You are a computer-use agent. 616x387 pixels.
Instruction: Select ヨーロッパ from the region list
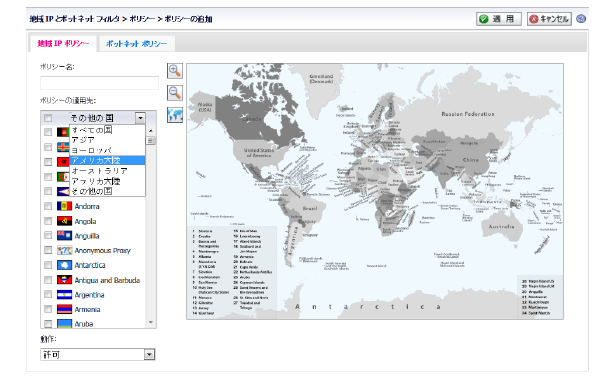pos(107,150)
